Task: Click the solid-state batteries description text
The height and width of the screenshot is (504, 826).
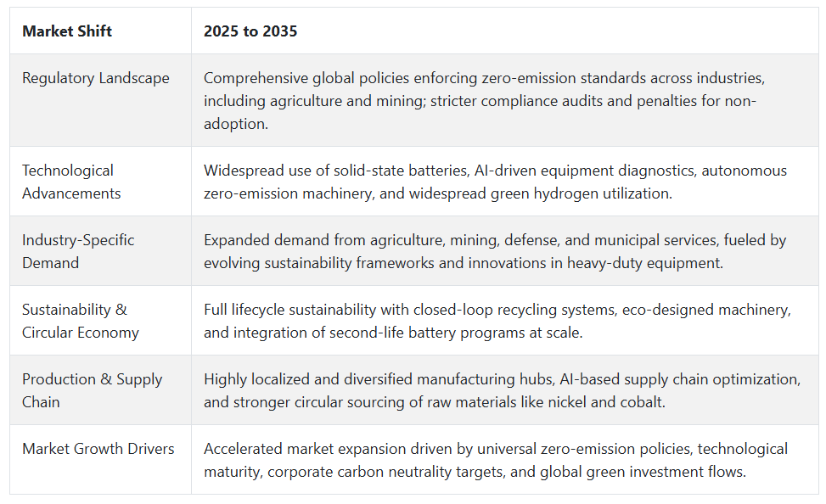Action: click(x=495, y=182)
